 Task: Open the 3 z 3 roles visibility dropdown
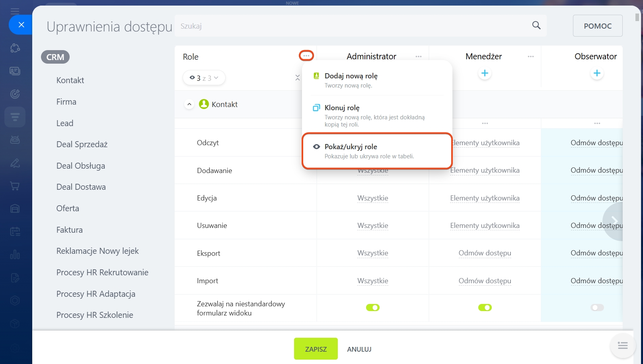point(204,78)
